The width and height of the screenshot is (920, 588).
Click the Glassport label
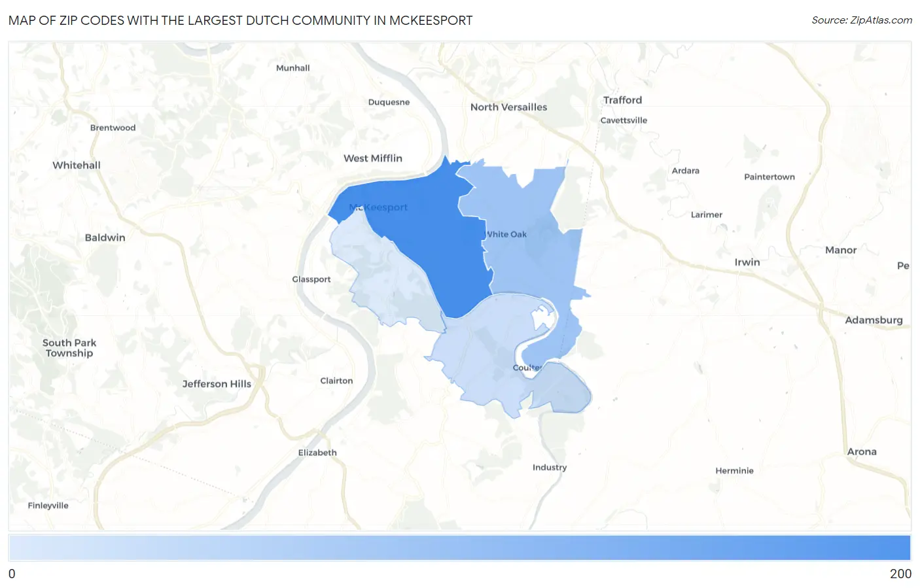pyautogui.click(x=311, y=279)
